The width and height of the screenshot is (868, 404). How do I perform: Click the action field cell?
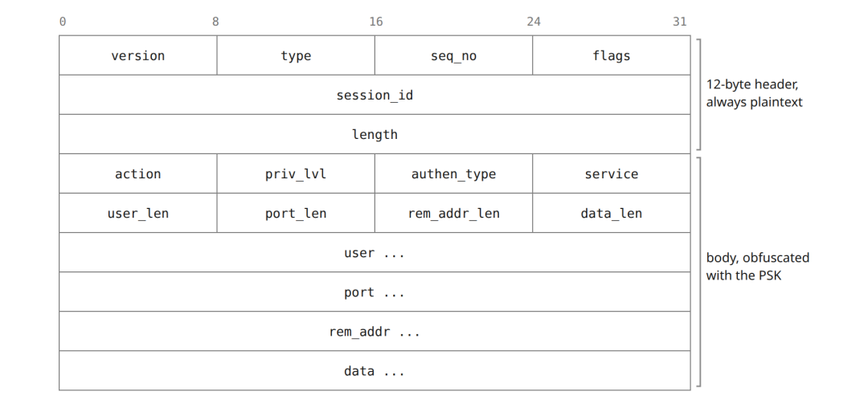click(138, 173)
